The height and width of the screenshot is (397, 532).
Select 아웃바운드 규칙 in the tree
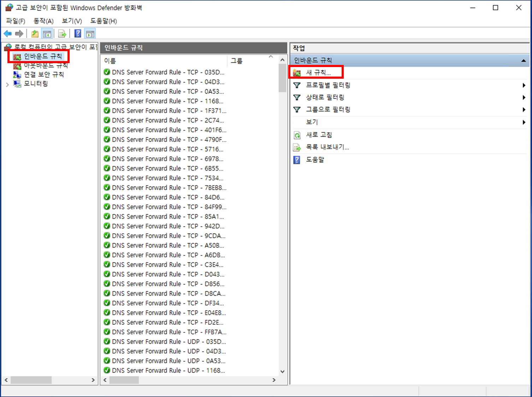(x=46, y=66)
